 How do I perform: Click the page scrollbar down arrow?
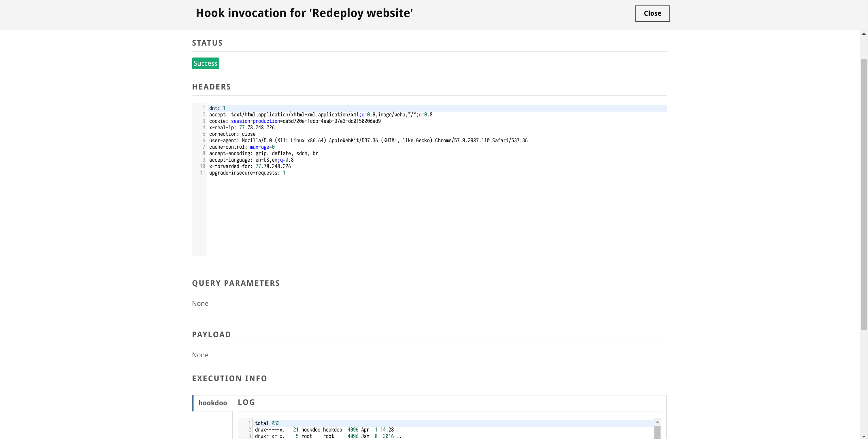coord(864,436)
